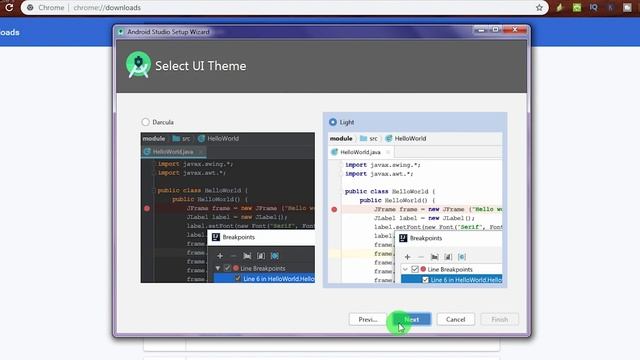Reload the Chrome downloads page
The width and height of the screenshot is (640, 360).
coord(9,7)
